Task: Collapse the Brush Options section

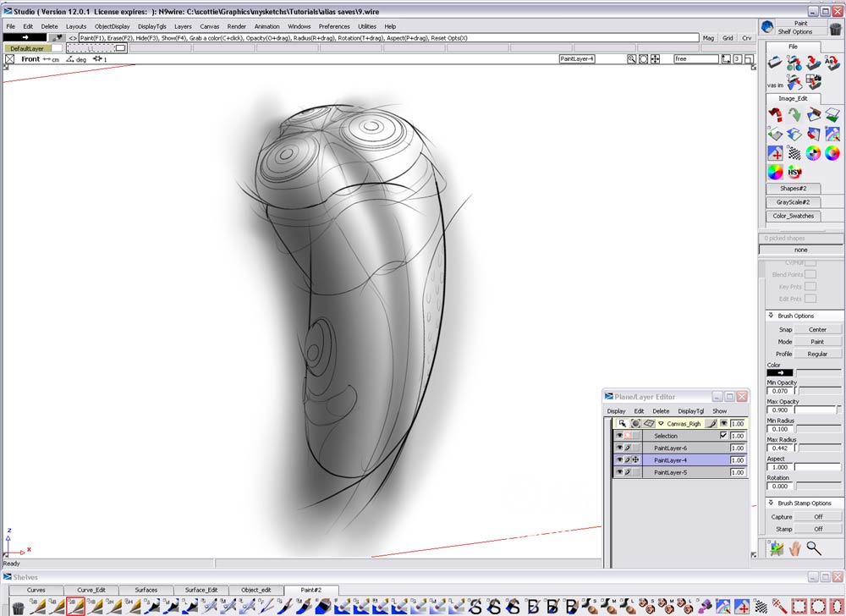Action: tap(771, 316)
